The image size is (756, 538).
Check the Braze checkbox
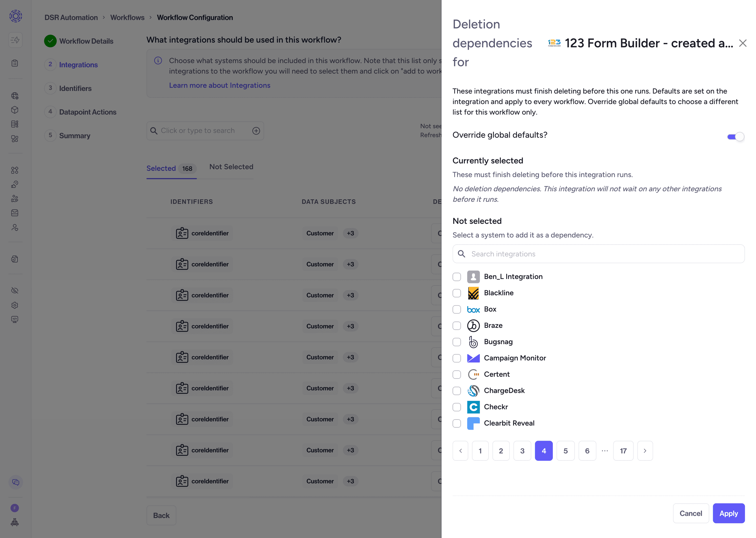[x=457, y=326]
